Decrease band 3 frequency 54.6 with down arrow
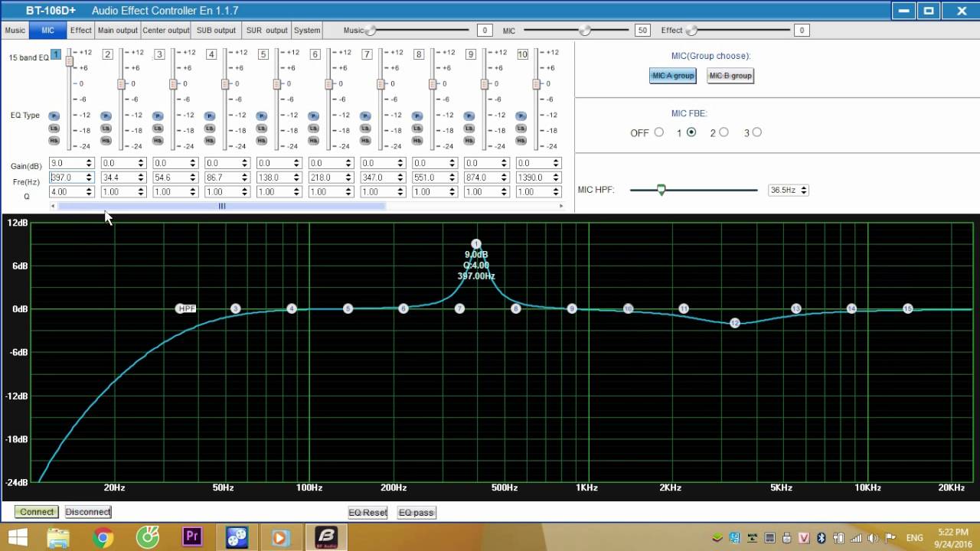980x551 pixels. [193, 180]
